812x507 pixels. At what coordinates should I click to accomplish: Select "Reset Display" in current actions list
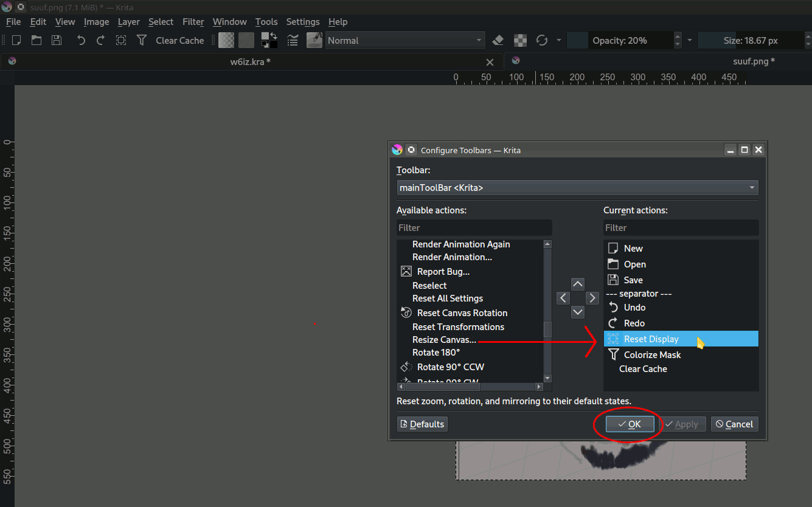click(681, 339)
